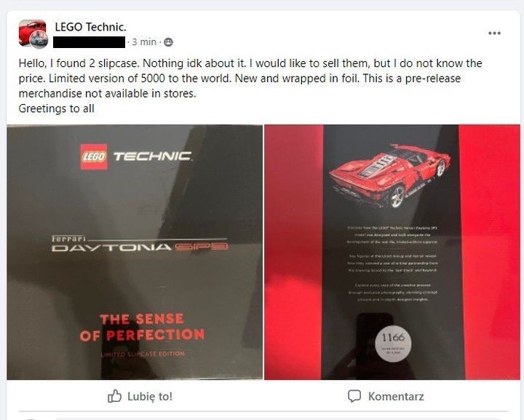The height and width of the screenshot is (420, 524).
Task: Click the Ferrari Daytona SP3 logo in photo
Action: pos(140,244)
